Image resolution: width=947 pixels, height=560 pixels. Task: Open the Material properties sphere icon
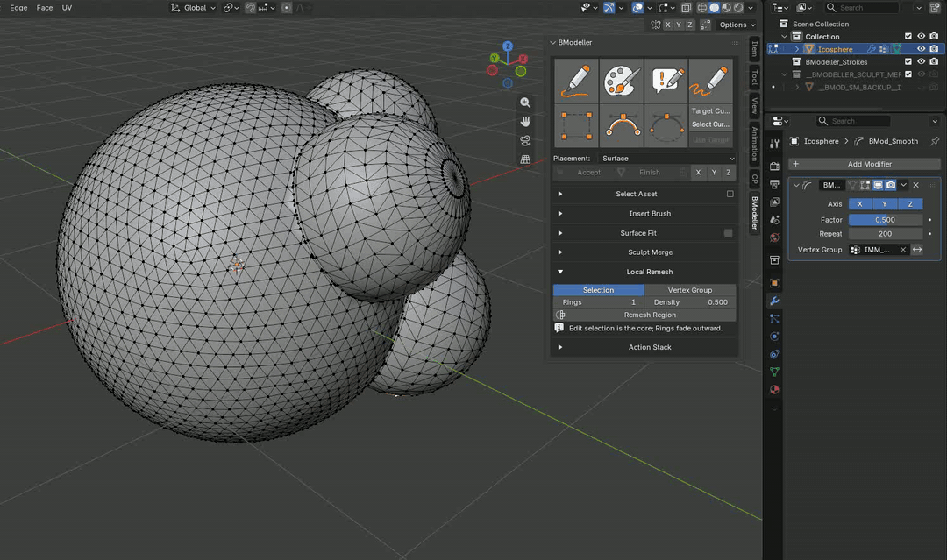pyautogui.click(x=774, y=390)
